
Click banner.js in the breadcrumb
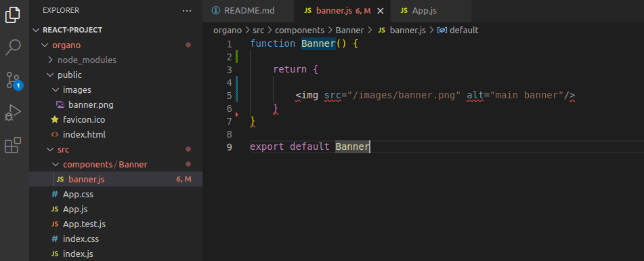pyautogui.click(x=408, y=30)
